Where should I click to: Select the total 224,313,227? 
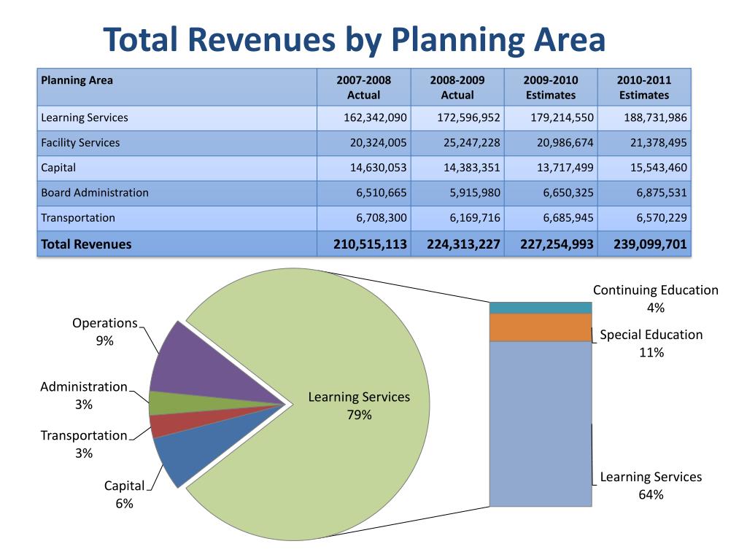(463, 244)
